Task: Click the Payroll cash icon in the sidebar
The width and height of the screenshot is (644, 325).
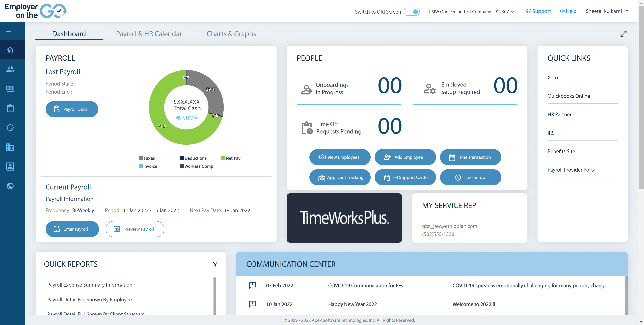Action: point(10,89)
